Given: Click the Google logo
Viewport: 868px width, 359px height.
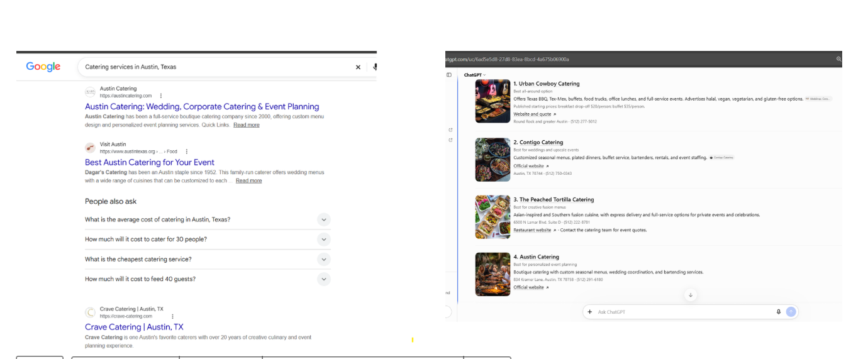Looking at the screenshot, I should (x=43, y=67).
